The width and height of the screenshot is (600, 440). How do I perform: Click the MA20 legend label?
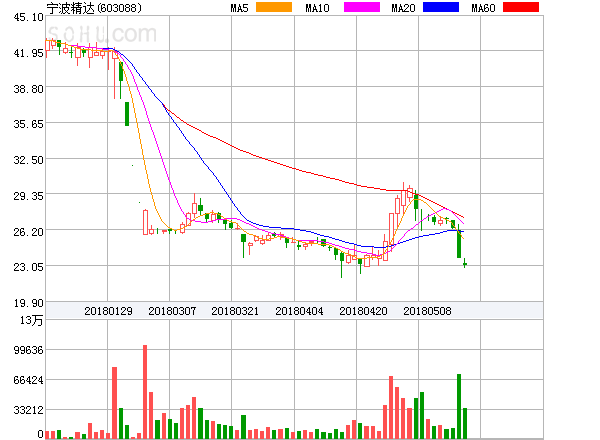tap(403, 8)
